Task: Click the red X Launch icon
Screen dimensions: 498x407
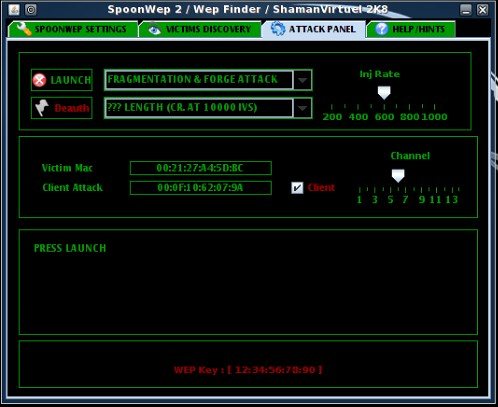Action: (x=39, y=80)
